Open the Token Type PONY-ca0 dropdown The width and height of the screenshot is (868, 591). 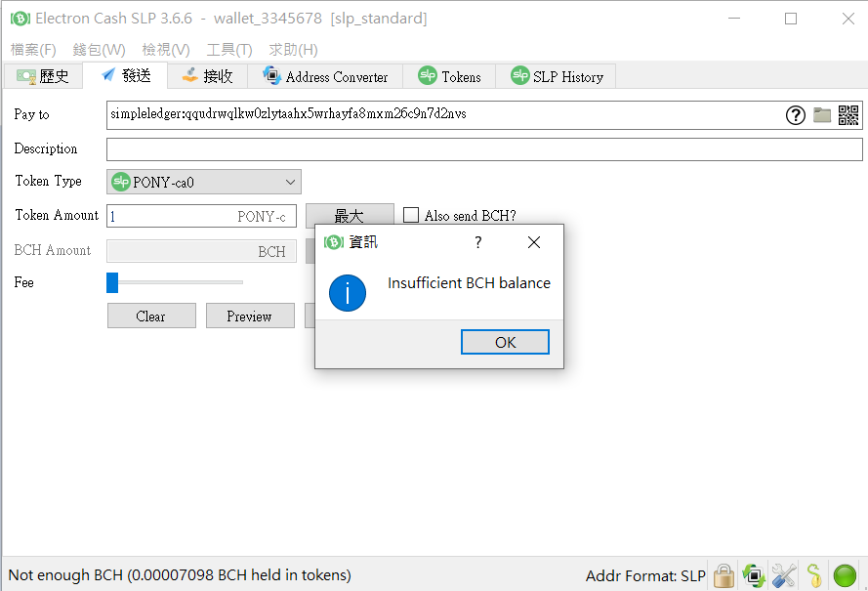pos(204,182)
